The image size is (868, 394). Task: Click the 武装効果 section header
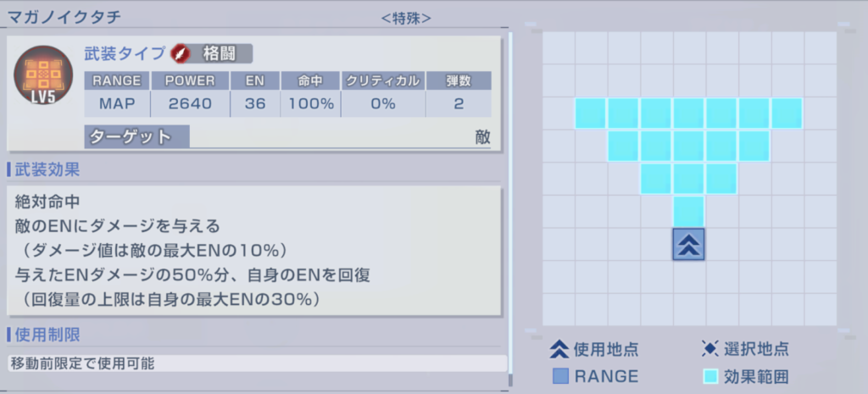47,169
